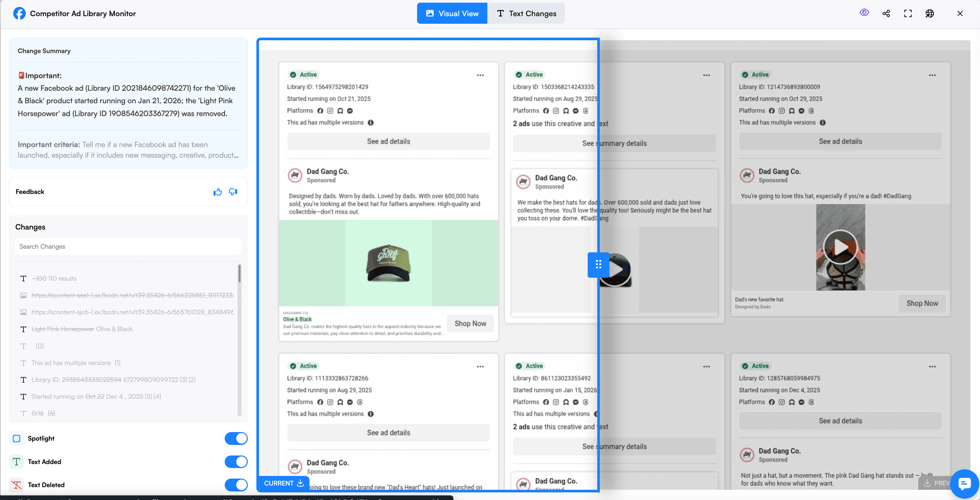Open the options menu on the Olive & Black ad
The width and height of the screenshot is (980, 500).
(x=480, y=75)
